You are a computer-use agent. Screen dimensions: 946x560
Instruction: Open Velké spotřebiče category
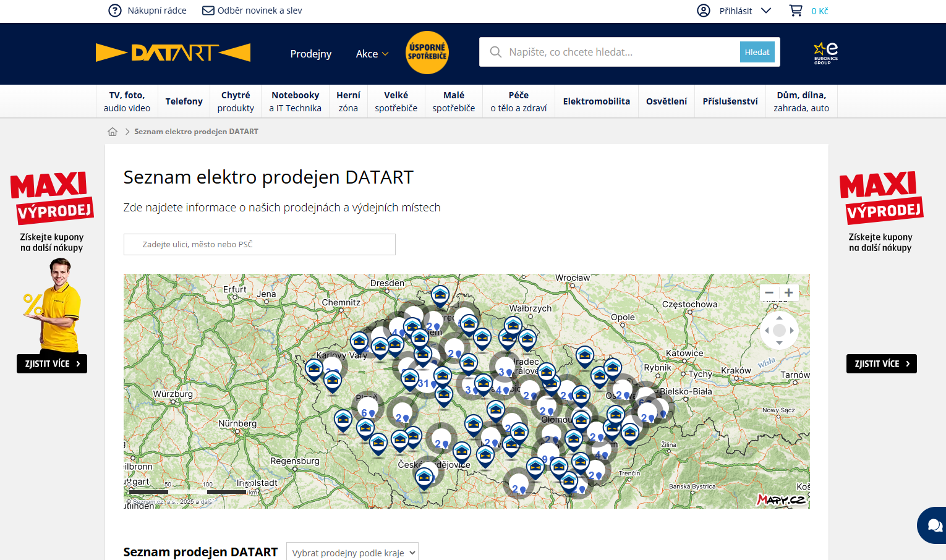pos(396,101)
